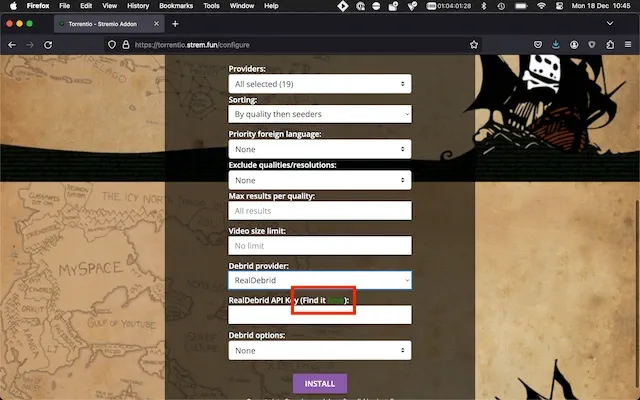Image resolution: width=640 pixels, height=400 pixels.
Task: Go back with the browser back arrow
Action: [12, 45]
